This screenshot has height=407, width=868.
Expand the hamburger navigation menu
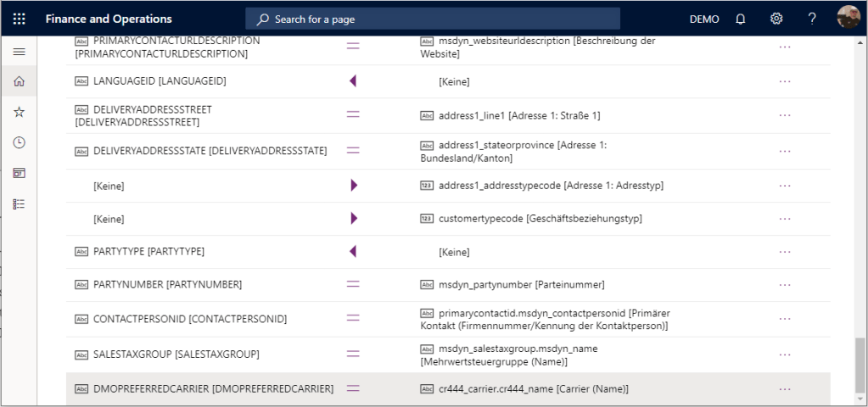(19, 52)
